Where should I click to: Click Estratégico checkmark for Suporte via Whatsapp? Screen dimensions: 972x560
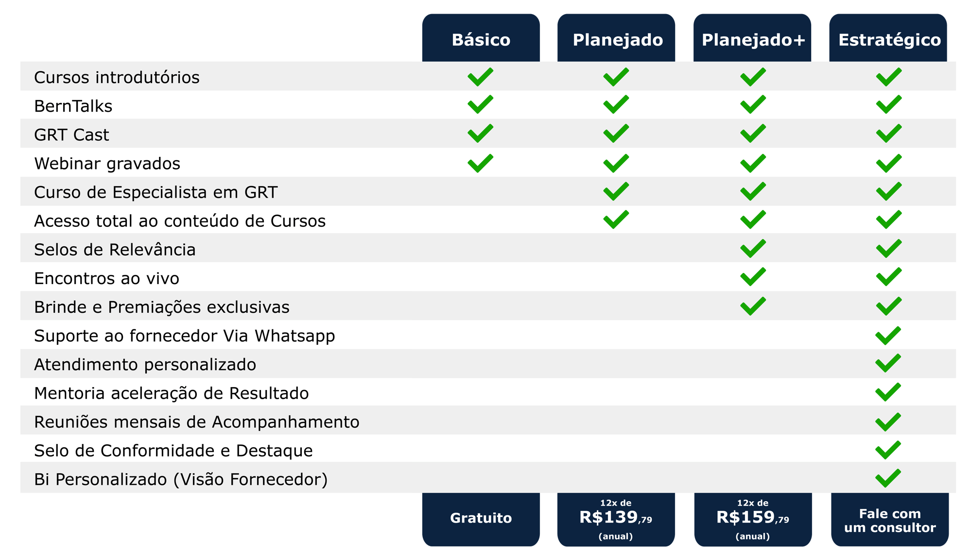888,336
